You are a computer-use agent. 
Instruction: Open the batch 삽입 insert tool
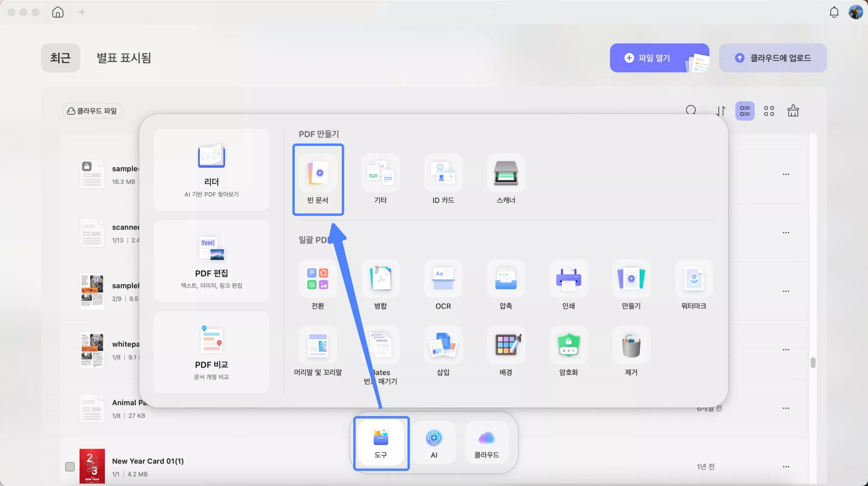click(443, 351)
